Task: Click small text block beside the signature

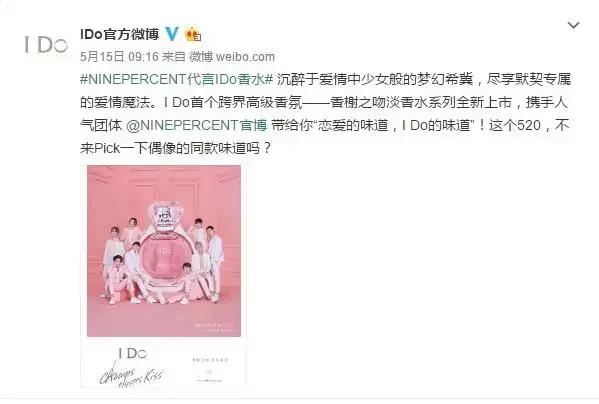Action: (210, 370)
